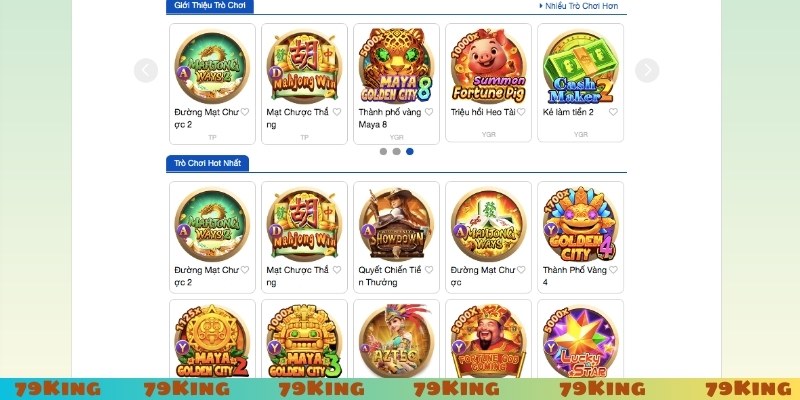This screenshot has width=800, height=400.
Task: Toggle favorite heart on Thành Phố Vàng 4
Action: 613,270
